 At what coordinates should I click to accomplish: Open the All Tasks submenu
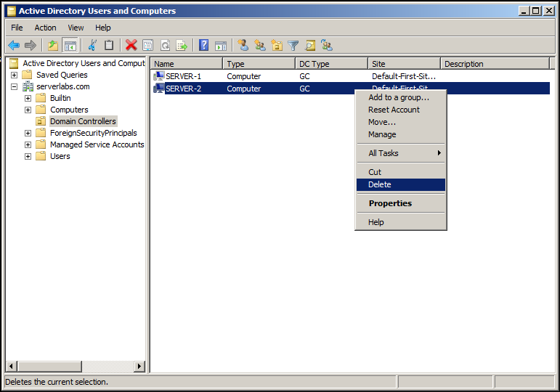click(401, 153)
